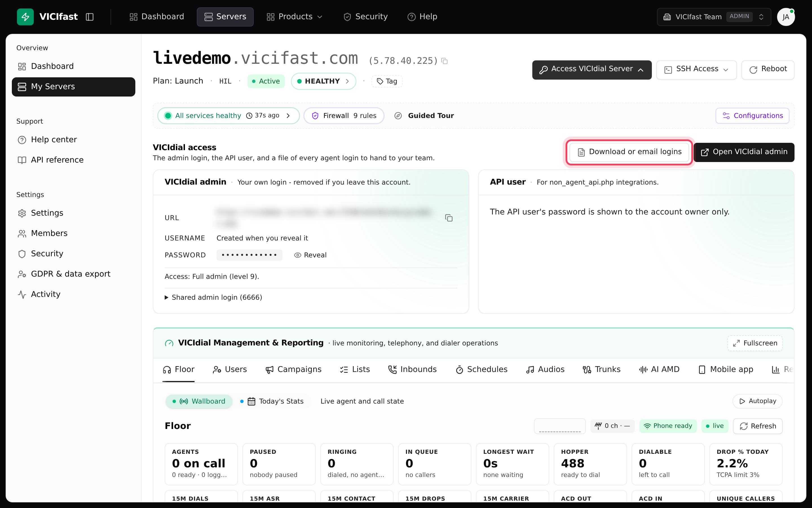Select Today's Stats view

pyautogui.click(x=272, y=401)
